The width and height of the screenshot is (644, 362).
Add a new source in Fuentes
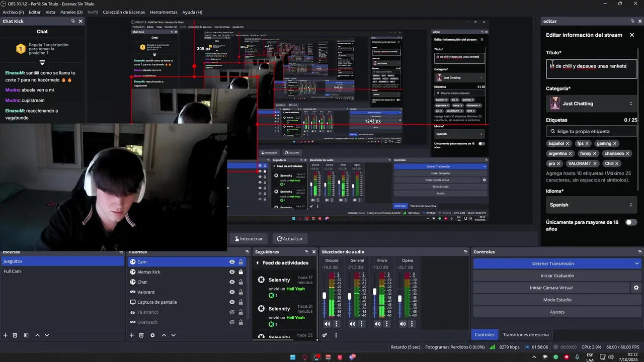(x=132, y=335)
